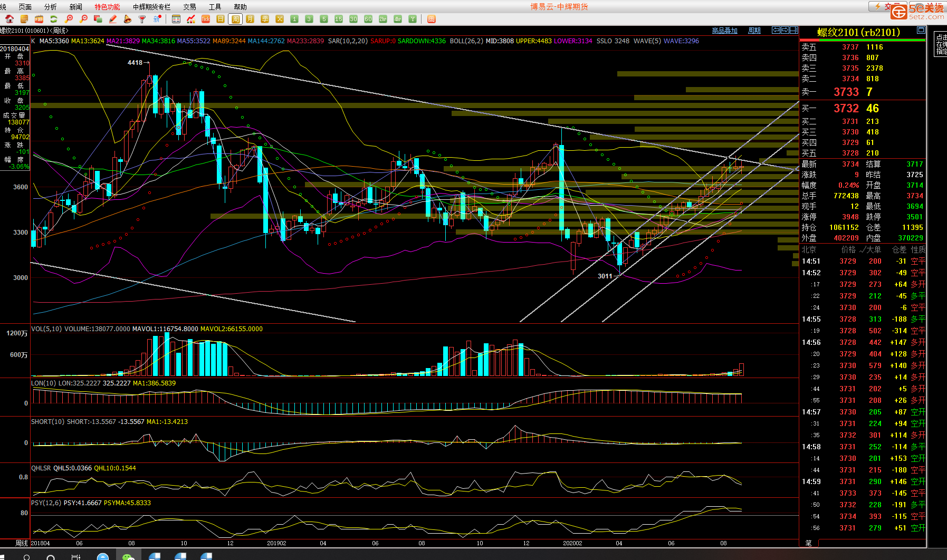Switch to 1-minute chart period
This screenshot has height=560, width=947.
pyautogui.click(x=294, y=19)
